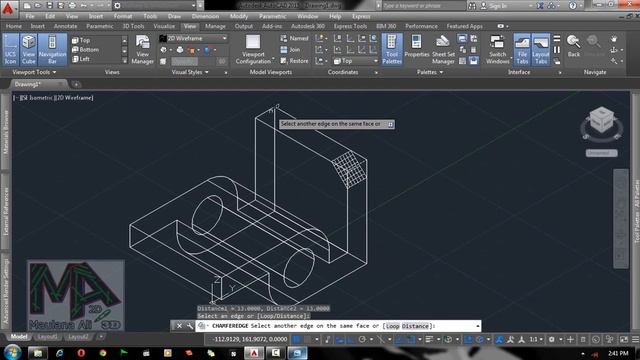
Task: Switch to the Annotate ribbon tab
Action: [65, 26]
